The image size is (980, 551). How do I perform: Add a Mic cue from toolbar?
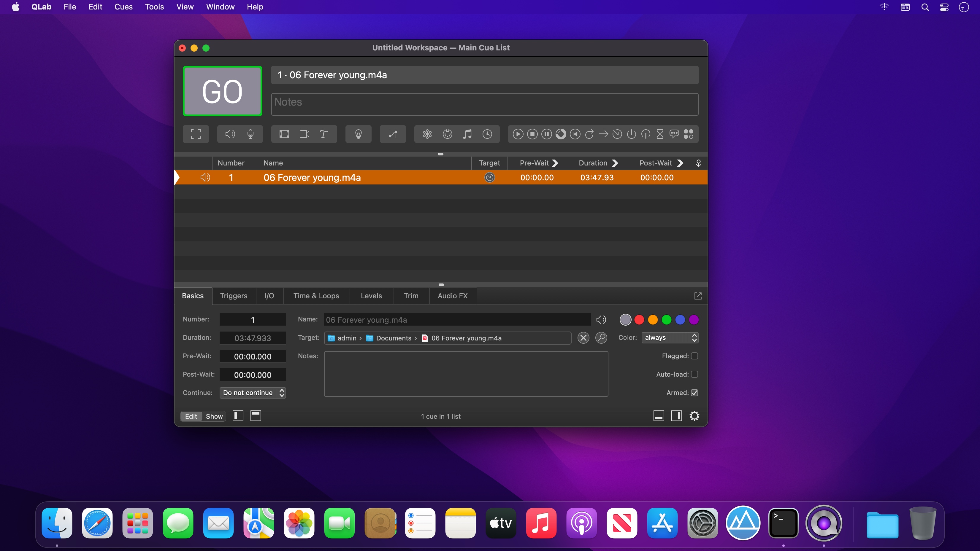250,134
